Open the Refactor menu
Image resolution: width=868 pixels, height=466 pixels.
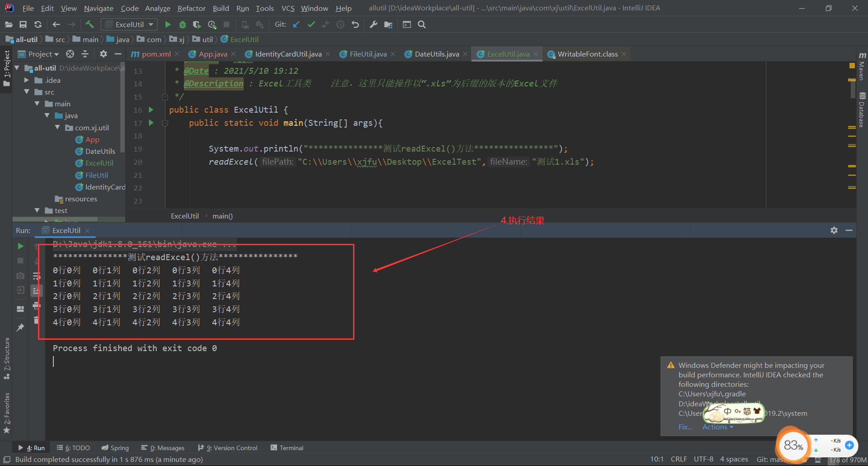191,8
